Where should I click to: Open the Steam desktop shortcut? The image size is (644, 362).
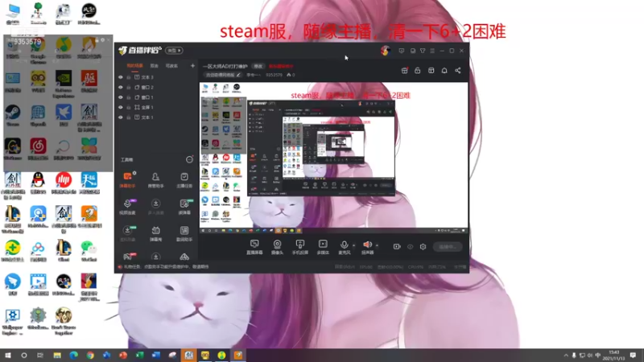tap(12, 115)
